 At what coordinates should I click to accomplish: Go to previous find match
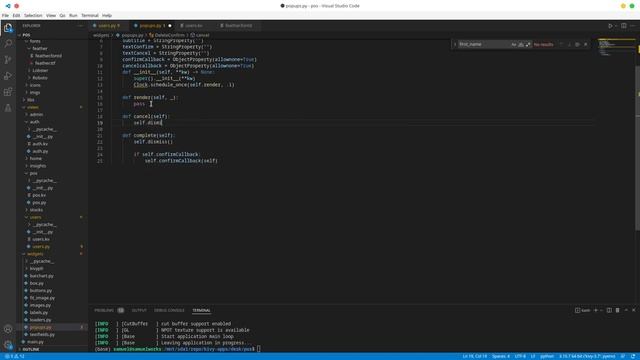tap(561, 44)
